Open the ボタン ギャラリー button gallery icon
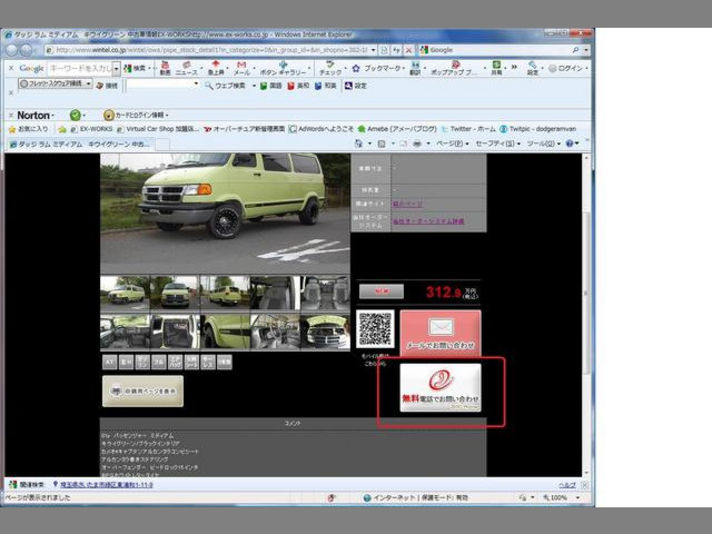712x534 pixels. [x=283, y=68]
